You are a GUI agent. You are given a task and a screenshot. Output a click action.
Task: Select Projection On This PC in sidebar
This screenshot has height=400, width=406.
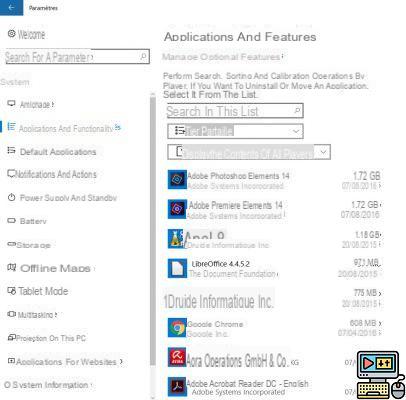[51, 338]
